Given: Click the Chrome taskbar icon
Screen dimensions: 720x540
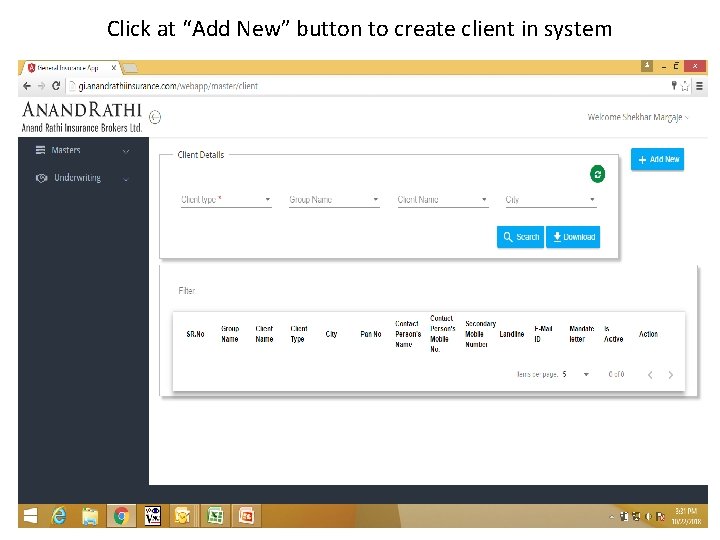Looking at the screenshot, I should pos(121,516).
